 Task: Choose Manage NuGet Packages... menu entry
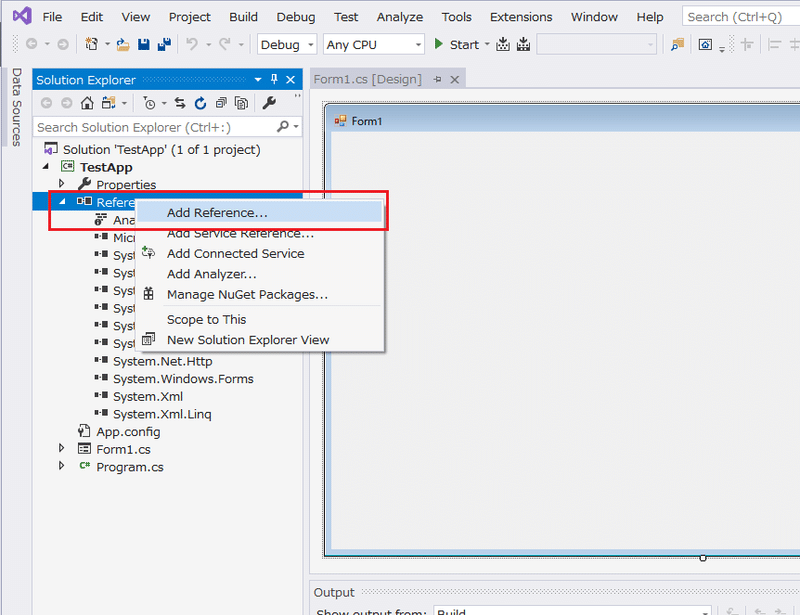(260, 294)
